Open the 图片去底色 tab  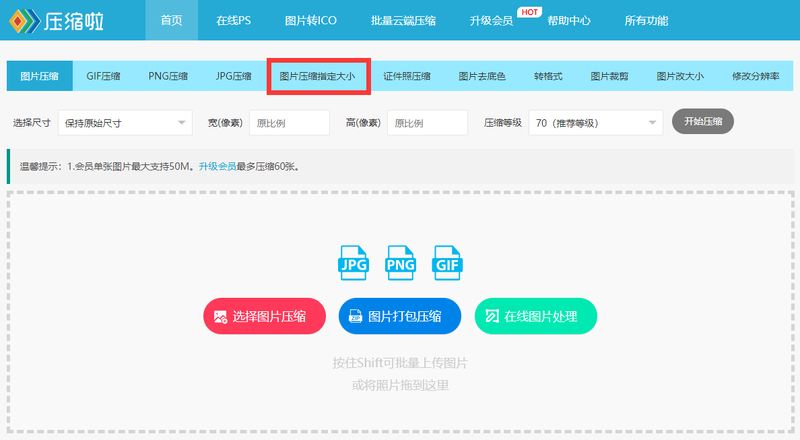(x=482, y=76)
